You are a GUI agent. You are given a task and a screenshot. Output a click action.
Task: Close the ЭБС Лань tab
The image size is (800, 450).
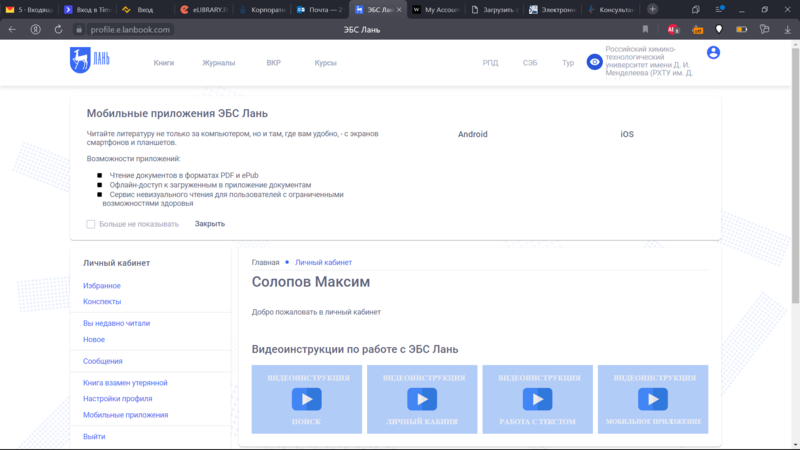pos(399,10)
